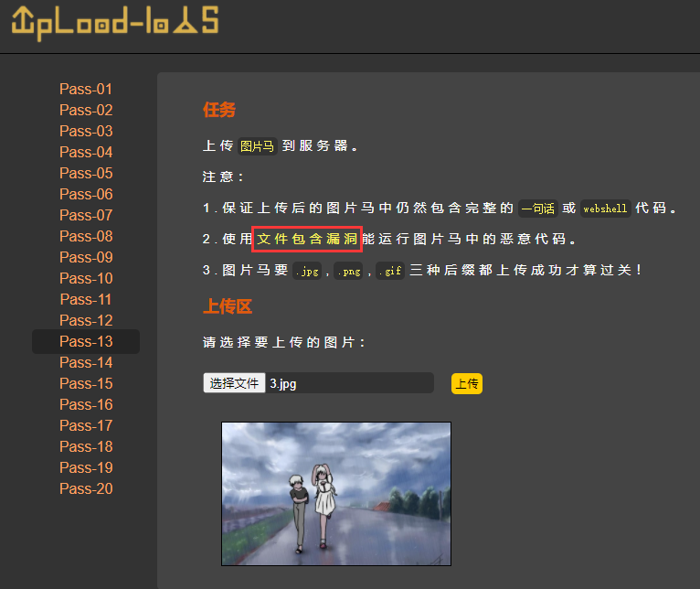Navigate to Pass-10

[86, 278]
